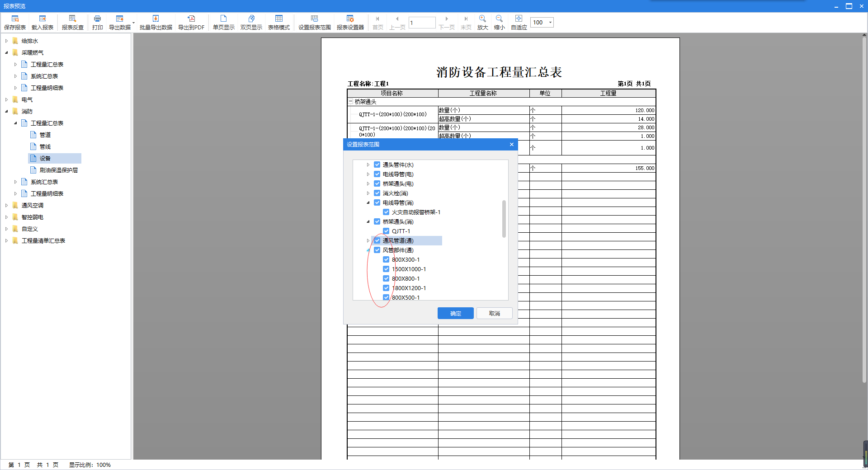Uncheck 桥架通头(电) checkbox
This screenshot has width=868, height=470.
[x=377, y=183]
